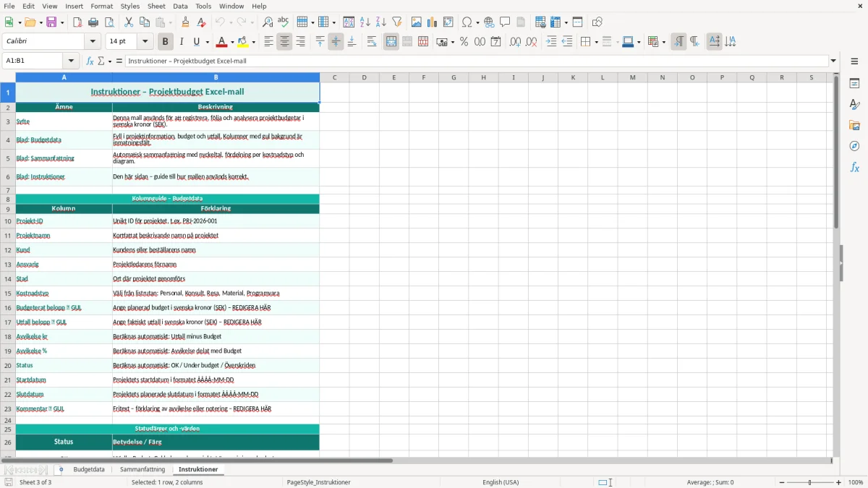The image size is (868, 488).
Task: Apply the yellow Background Color swatch
Action: coord(243,42)
